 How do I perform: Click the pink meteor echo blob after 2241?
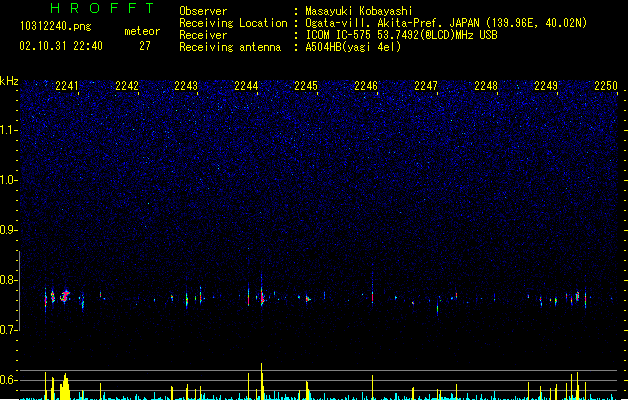65,296
